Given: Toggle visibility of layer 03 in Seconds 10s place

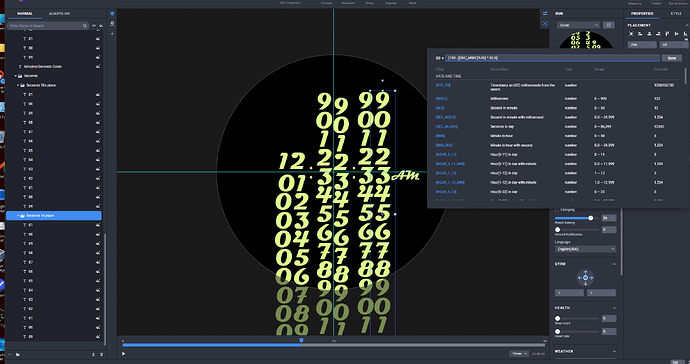Looking at the screenshot, I should 98,169.
